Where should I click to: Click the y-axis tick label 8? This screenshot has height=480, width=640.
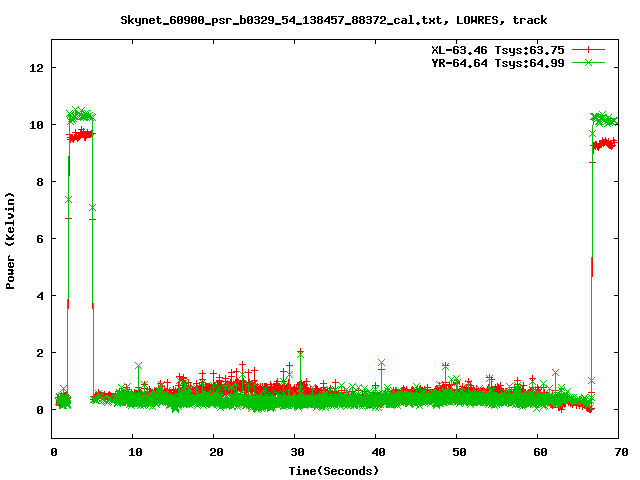click(40, 182)
